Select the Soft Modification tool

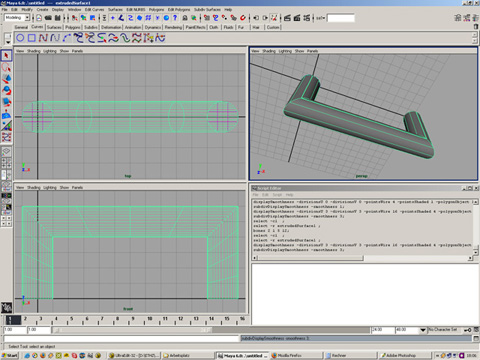6,114
